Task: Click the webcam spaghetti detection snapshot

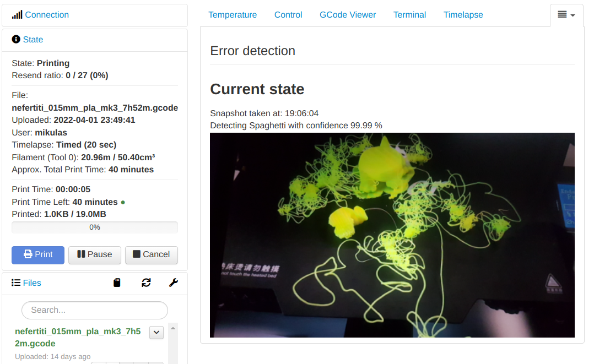Action: [x=392, y=235]
